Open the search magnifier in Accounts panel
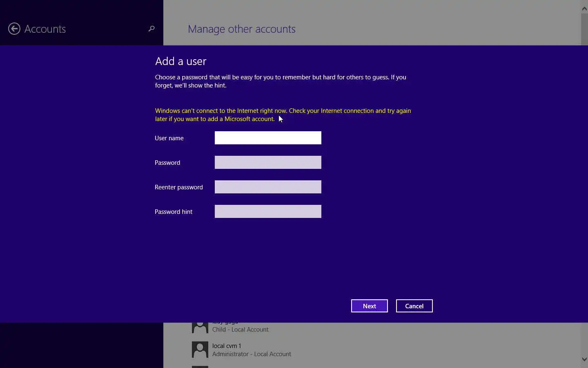The image size is (588, 368). [151, 29]
